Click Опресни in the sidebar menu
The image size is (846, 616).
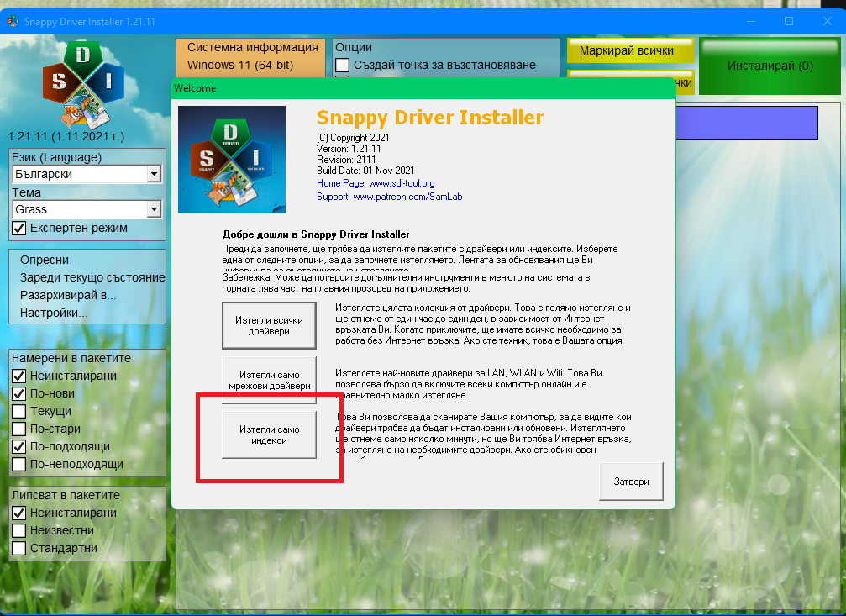(x=45, y=260)
